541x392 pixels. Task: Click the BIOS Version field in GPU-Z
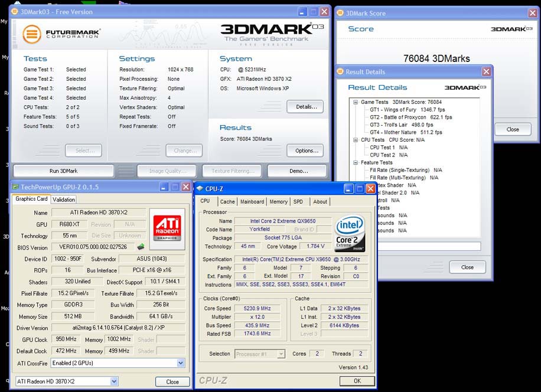[x=93, y=247]
